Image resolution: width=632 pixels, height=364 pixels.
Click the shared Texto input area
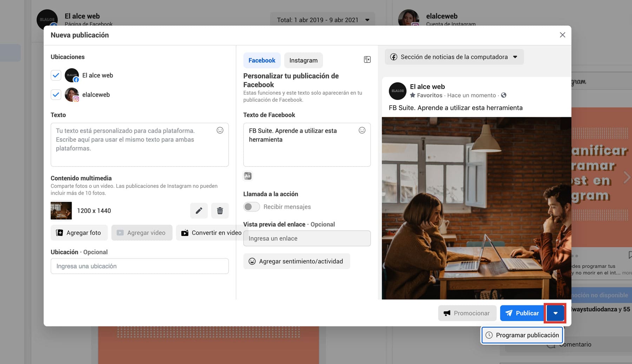tap(139, 145)
